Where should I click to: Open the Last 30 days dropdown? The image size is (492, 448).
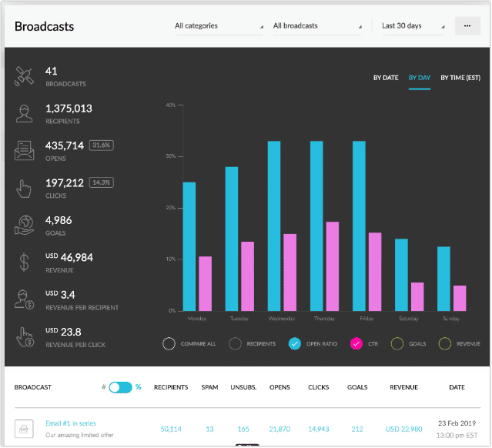pos(413,26)
